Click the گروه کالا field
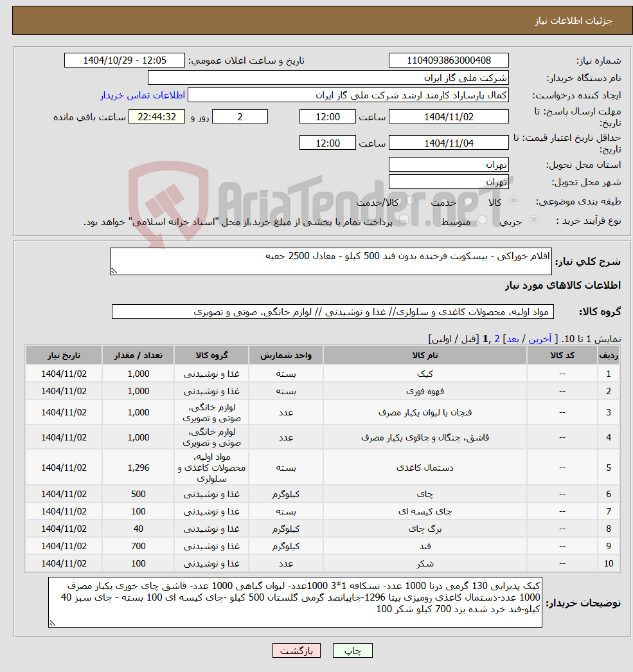Screen dimensions: 633x672 pyautogui.click(x=333, y=312)
